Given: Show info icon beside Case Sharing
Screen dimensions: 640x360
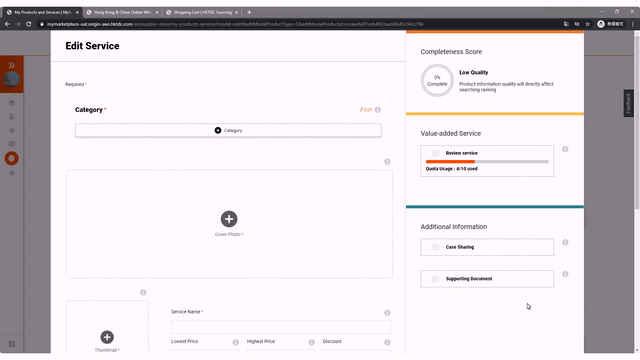Looking at the screenshot, I should (x=565, y=242).
